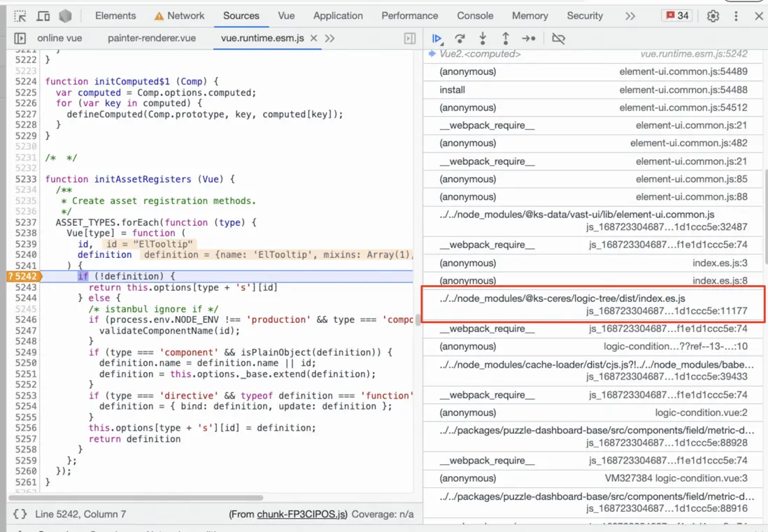Open the Console tab
This screenshot has height=532, width=768.
tap(475, 16)
